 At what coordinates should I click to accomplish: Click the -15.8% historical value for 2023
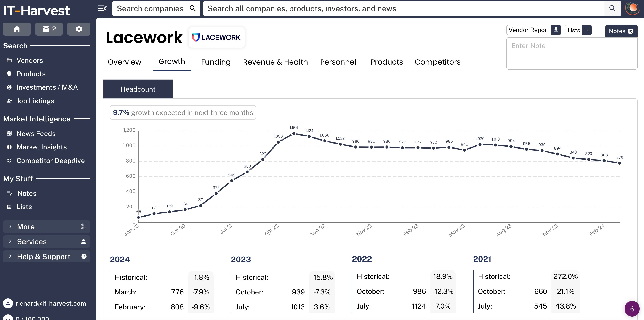tap(322, 277)
